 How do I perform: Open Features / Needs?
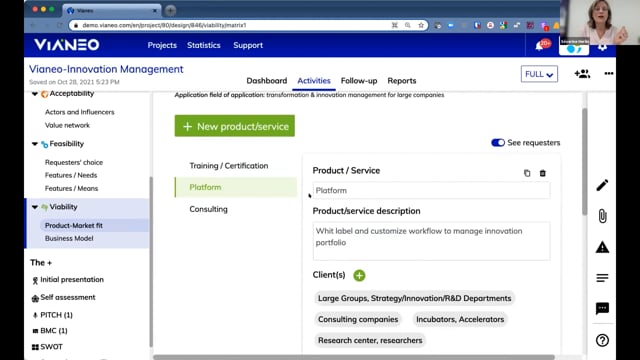pos(71,175)
